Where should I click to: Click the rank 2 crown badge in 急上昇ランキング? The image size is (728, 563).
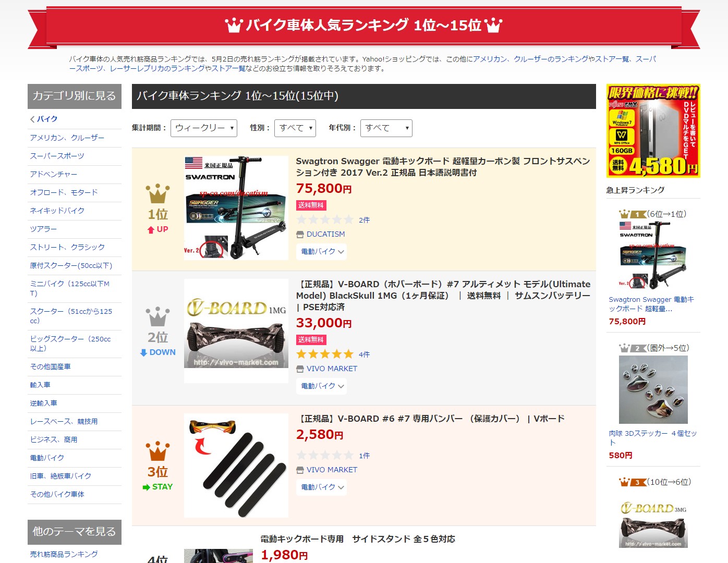pos(632,348)
